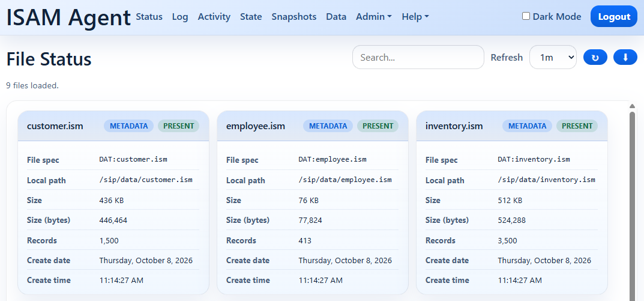Click the 76 KB size value
This screenshot has width=644, height=301.
[308, 200]
